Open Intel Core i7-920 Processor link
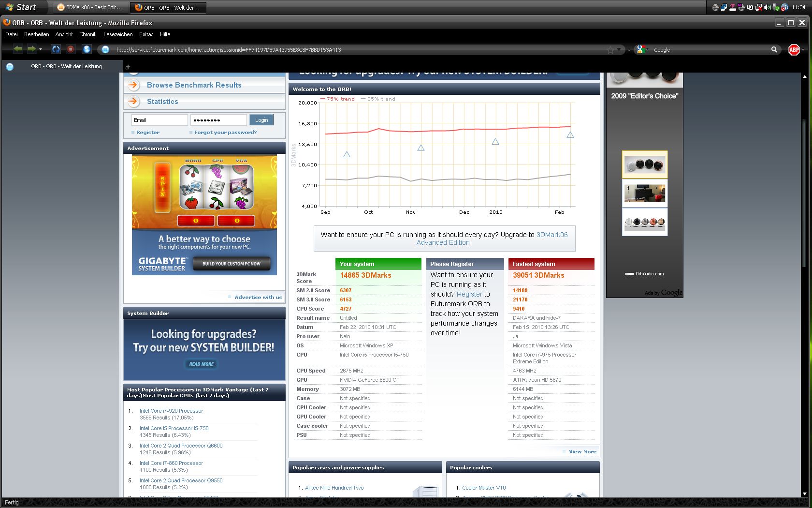812x508 pixels. coord(172,411)
